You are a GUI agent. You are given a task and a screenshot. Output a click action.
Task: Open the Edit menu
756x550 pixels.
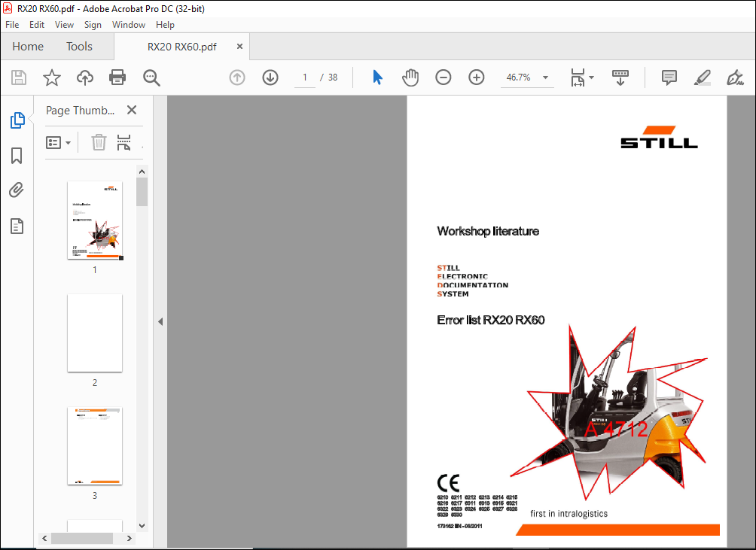point(37,25)
